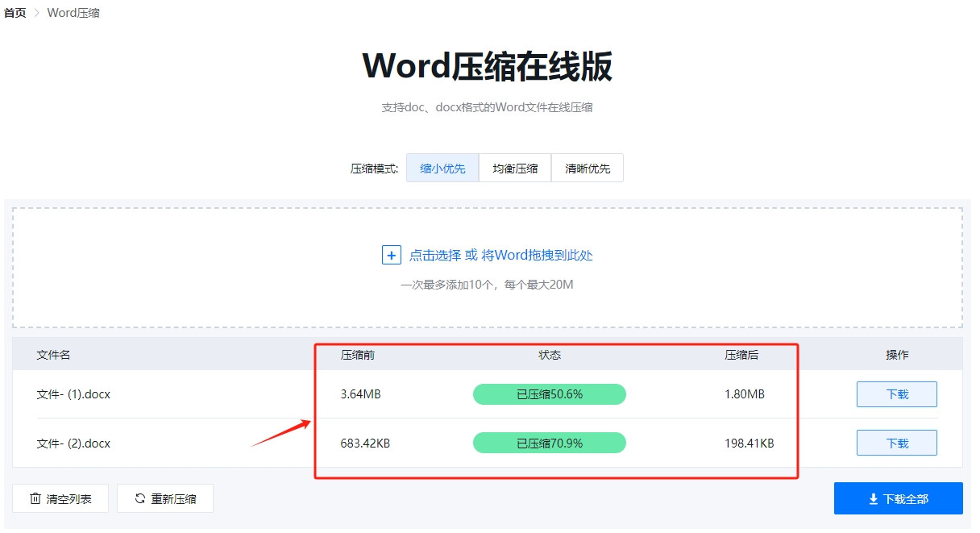Click the 压缩前 column header
980x533 pixels.
tap(357, 355)
